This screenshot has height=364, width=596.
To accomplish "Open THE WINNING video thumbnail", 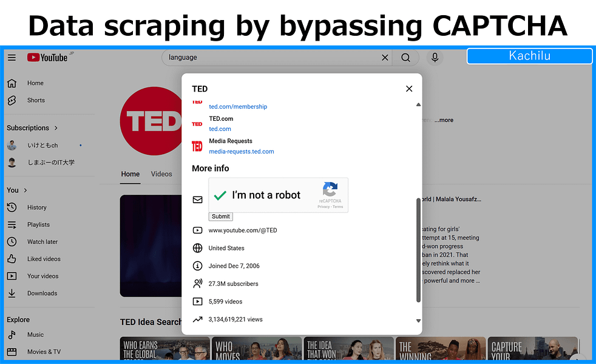I will point(441,348).
